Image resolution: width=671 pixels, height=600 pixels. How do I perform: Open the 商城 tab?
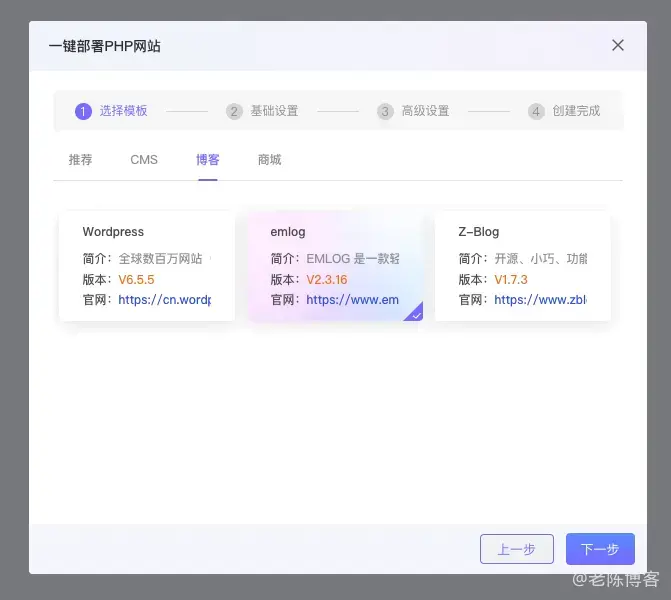tap(270, 160)
